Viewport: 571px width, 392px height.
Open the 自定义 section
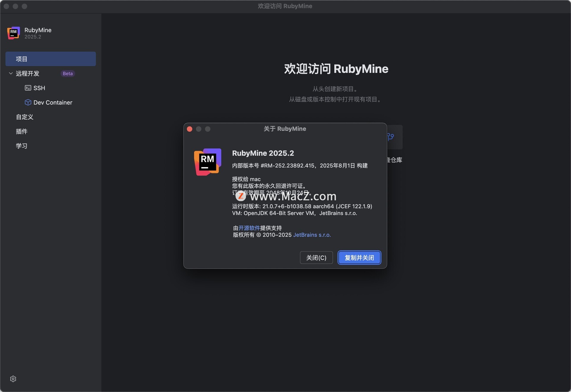click(25, 117)
